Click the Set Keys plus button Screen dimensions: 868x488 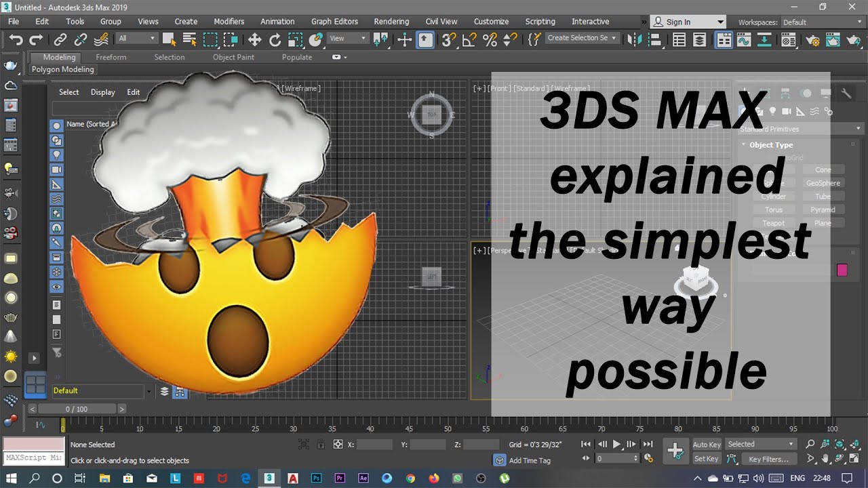point(675,451)
